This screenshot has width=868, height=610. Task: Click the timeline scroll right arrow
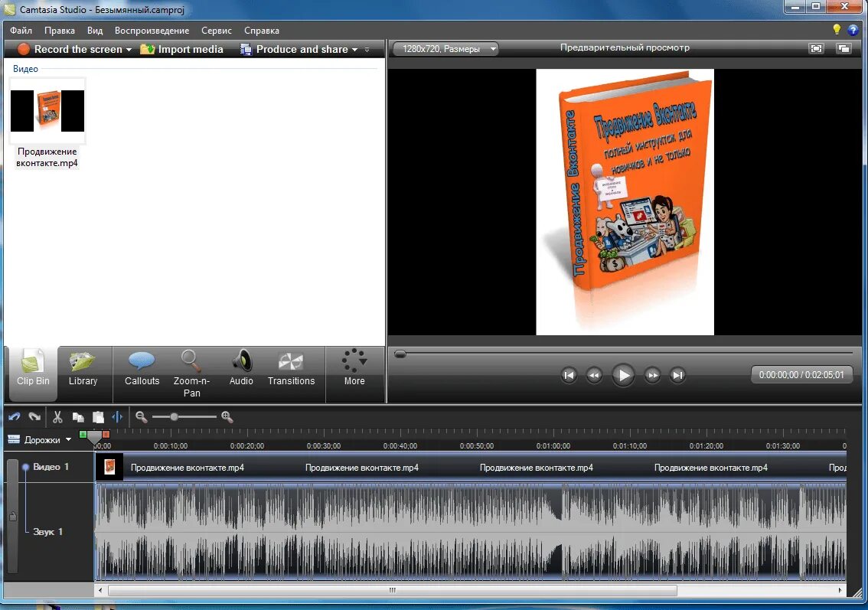click(x=840, y=591)
